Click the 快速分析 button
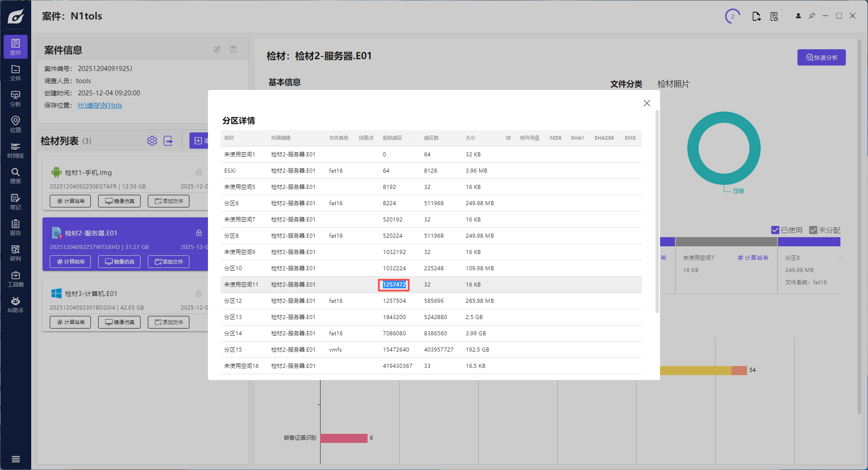Image resolution: width=868 pixels, height=470 pixels. tap(821, 57)
